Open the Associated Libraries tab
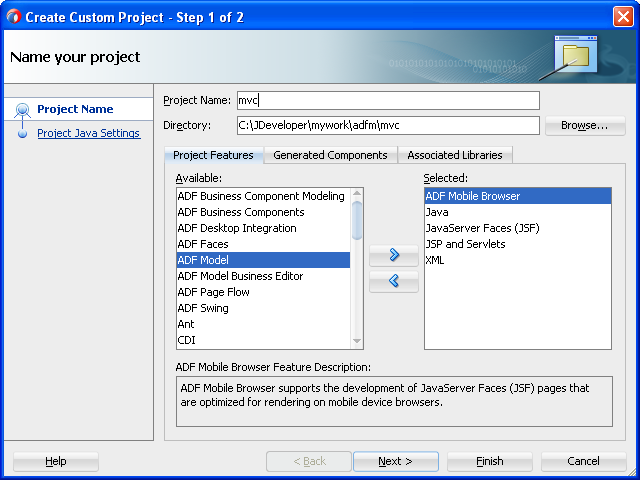640x480 pixels. 455,155
